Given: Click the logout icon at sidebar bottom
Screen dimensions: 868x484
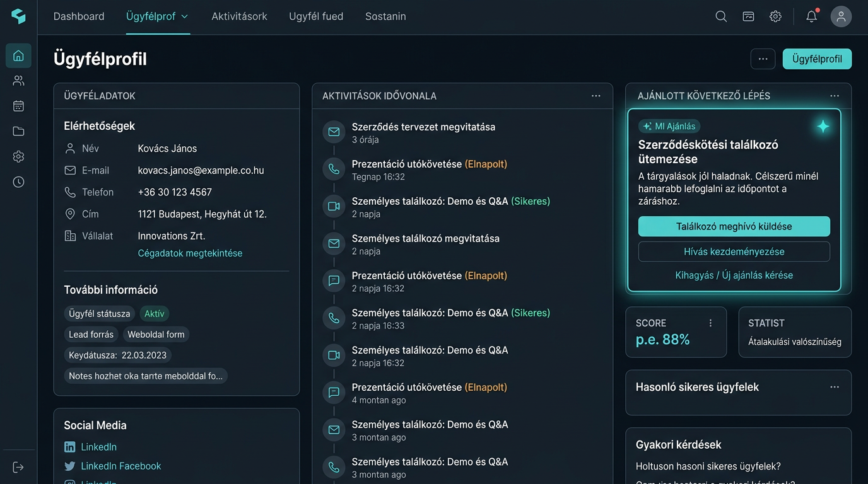Looking at the screenshot, I should coord(18,467).
